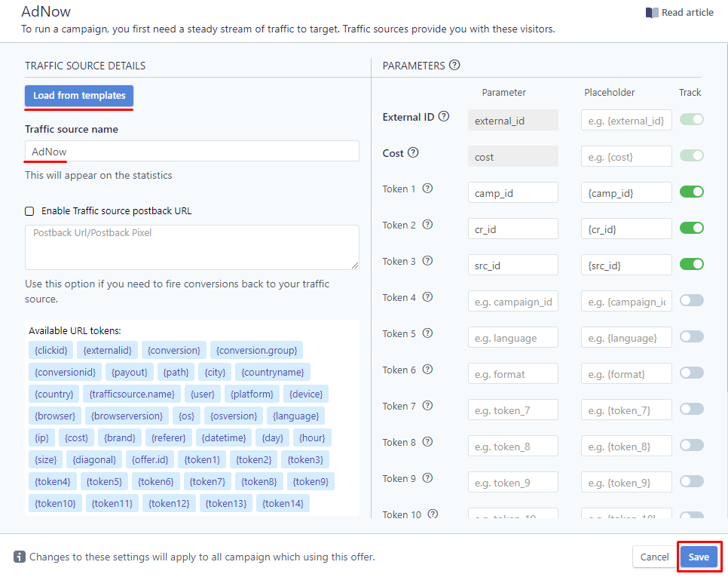Screen dimensions: 728x577
Task: Insert the {trafficsource.name} URL token
Action: coord(132,394)
